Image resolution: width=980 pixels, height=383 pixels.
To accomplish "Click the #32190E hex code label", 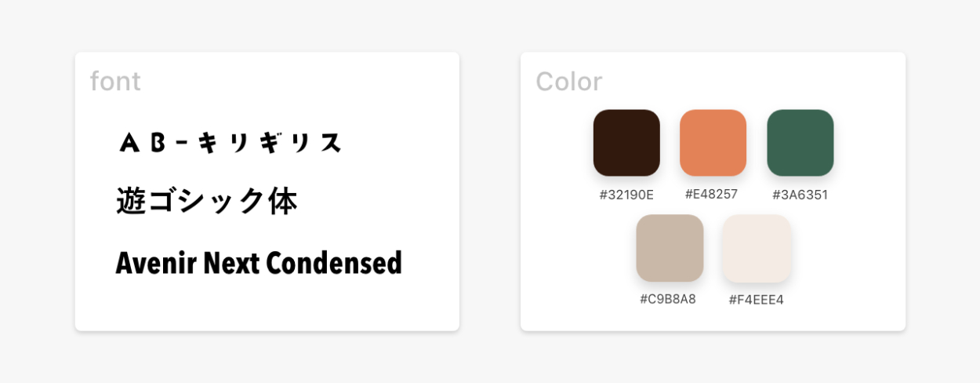I will tap(626, 195).
